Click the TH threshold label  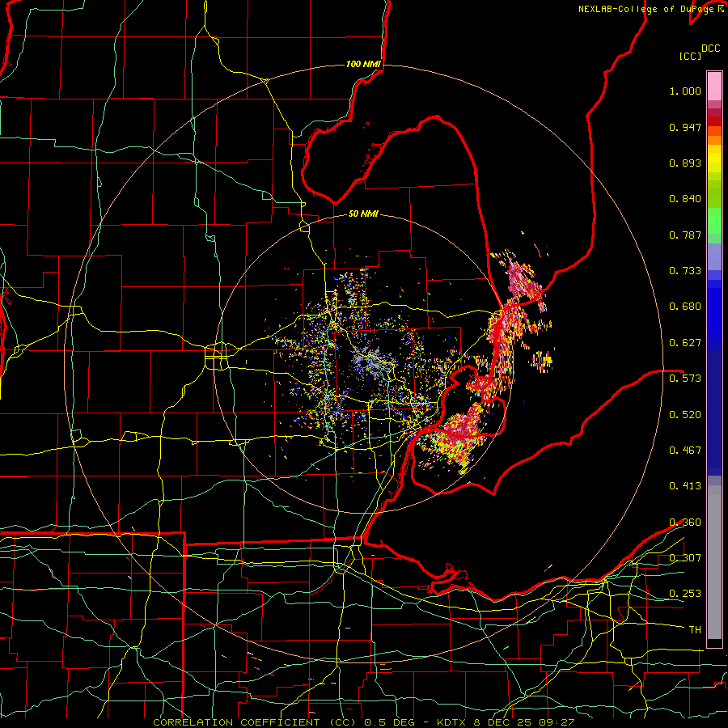tap(695, 629)
